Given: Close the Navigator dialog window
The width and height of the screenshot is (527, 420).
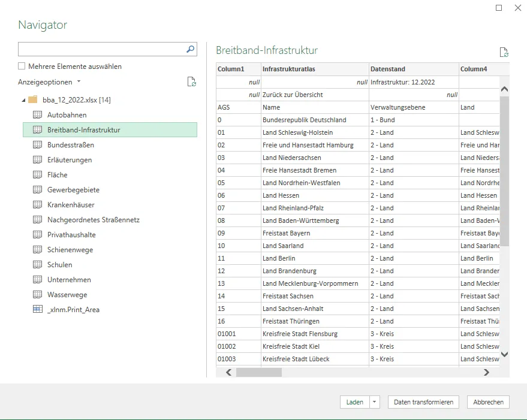Looking at the screenshot, I should (x=518, y=8).
